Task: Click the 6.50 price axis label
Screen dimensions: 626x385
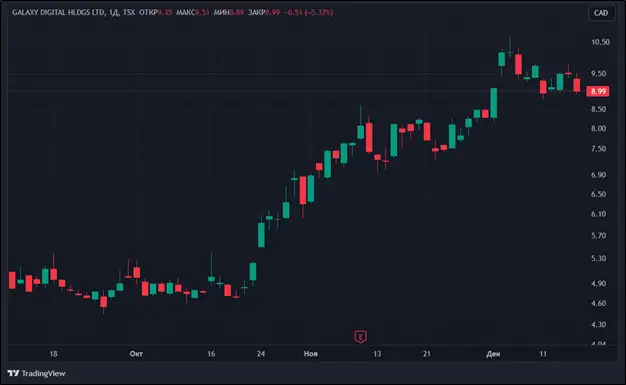Action: pos(598,194)
